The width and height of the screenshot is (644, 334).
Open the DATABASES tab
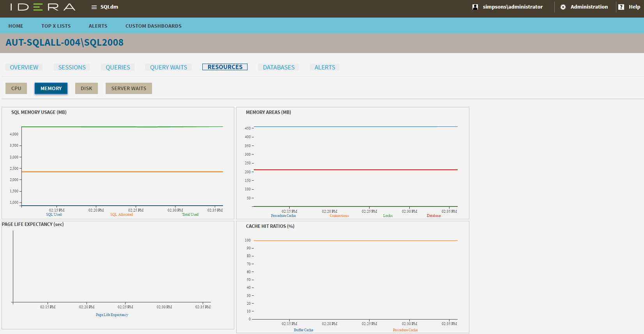point(279,68)
